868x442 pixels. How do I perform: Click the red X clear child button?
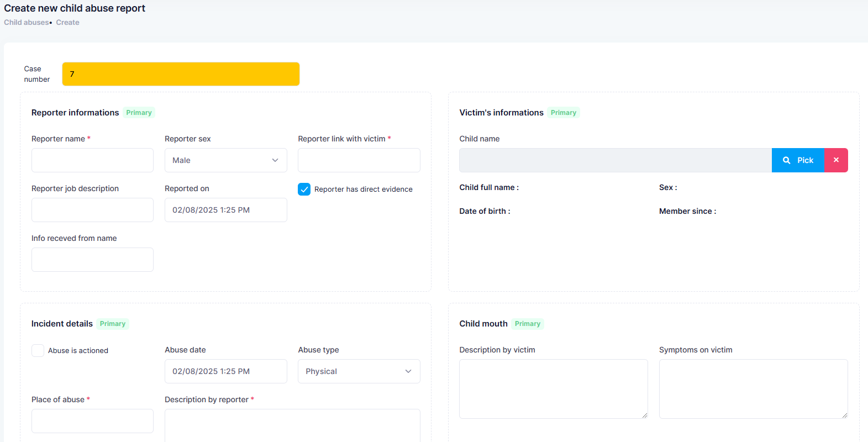tap(835, 160)
